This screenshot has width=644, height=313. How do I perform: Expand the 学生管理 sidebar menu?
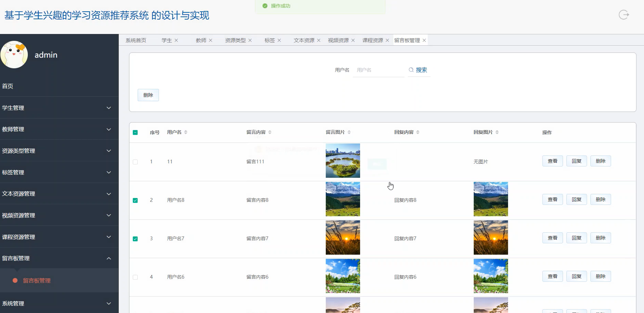pyautogui.click(x=59, y=108)
